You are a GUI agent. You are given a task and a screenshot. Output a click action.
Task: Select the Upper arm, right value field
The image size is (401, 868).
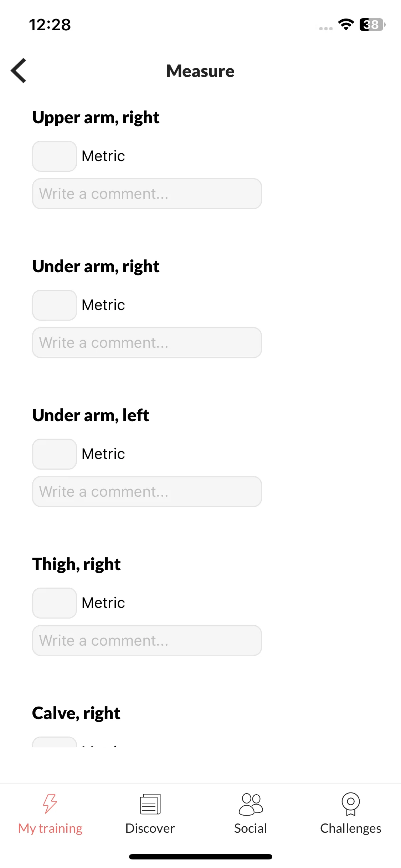click(55, 156)
